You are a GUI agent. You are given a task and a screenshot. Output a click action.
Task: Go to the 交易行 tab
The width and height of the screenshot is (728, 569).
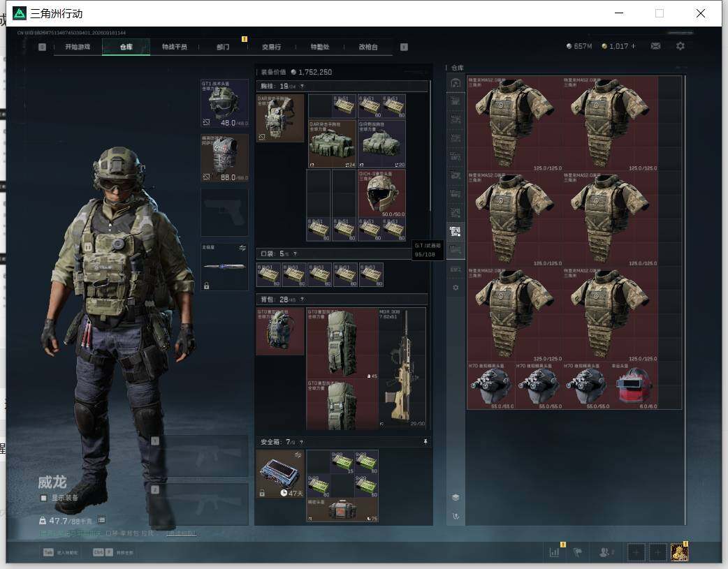[271, 47]
